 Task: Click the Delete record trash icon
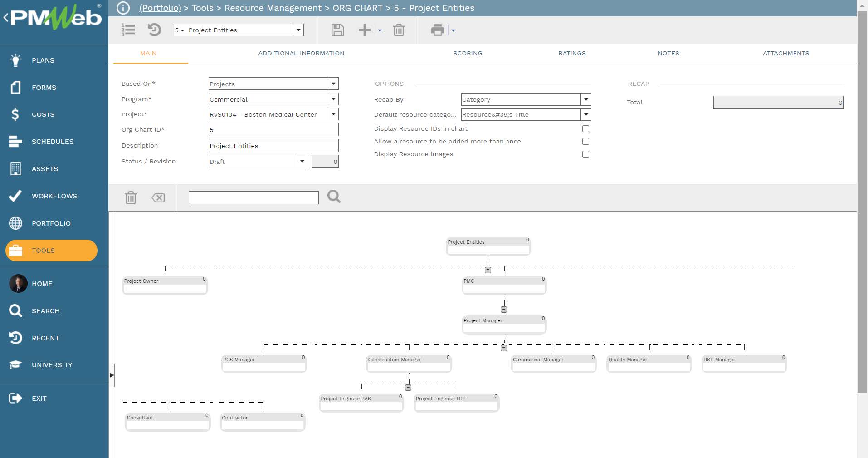(399, 30)
